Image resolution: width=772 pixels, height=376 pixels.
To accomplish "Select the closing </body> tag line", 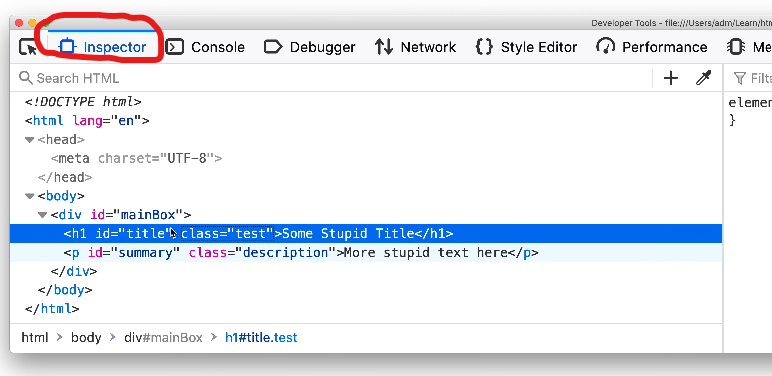I will pyautogui.click(x=64, y=290).
